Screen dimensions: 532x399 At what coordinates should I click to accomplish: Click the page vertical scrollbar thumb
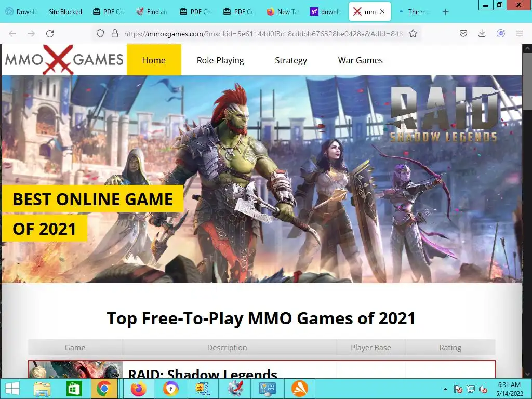[527, 82]
